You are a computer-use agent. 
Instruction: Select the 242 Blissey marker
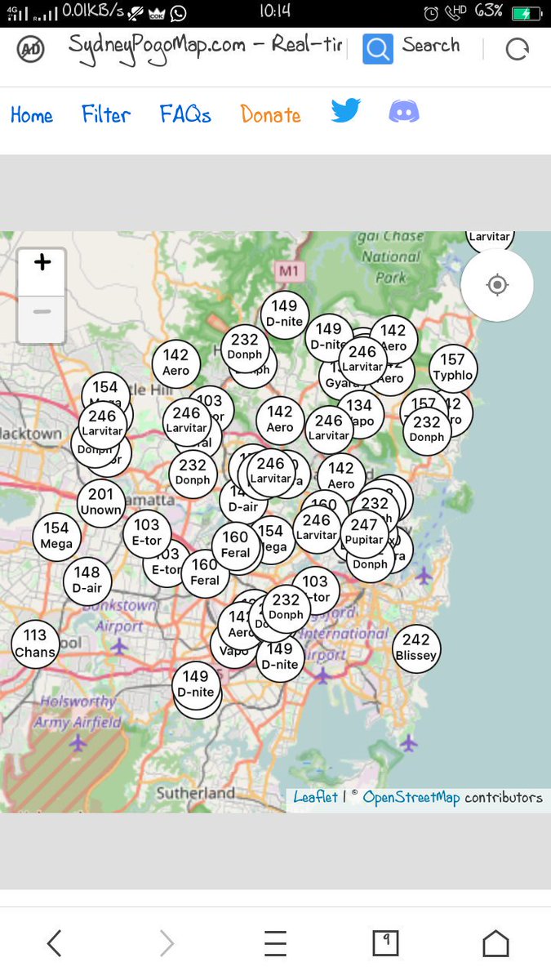[x=416, y=648]
